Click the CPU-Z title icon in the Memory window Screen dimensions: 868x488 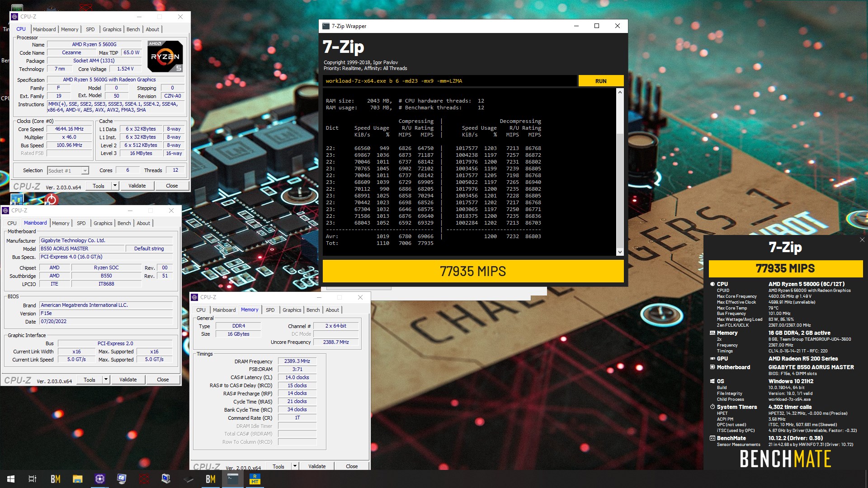tap(194, 297)
